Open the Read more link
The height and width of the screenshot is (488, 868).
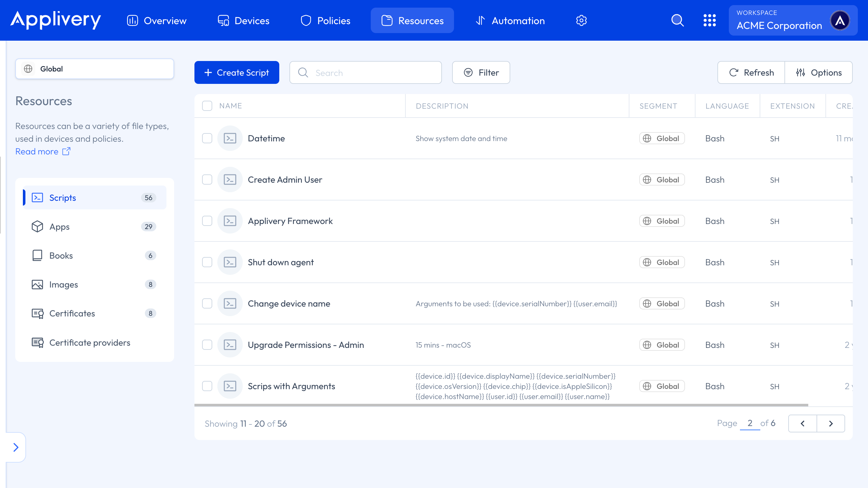tap(37, 151)
